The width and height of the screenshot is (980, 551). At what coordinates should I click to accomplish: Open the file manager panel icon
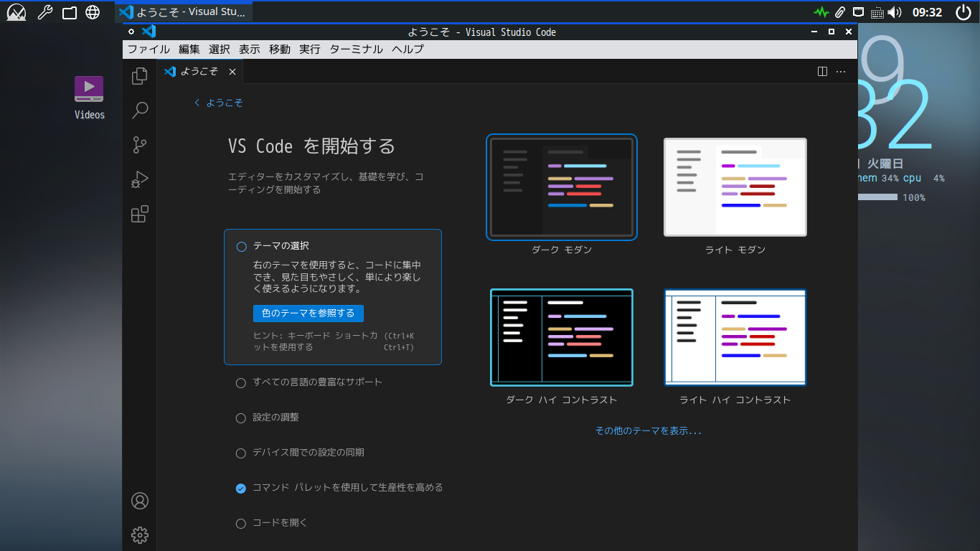point(70,12)
